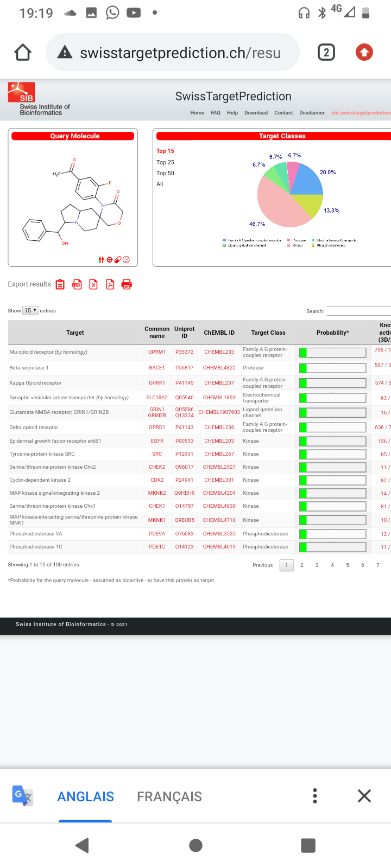Tap the Android recent apps square button
Screen dimensions: 391x868
308,845
